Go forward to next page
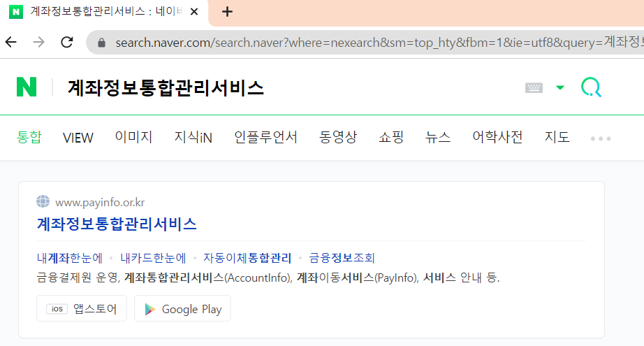This screenshot has width=644, height=346. click(x=38, y=42)
